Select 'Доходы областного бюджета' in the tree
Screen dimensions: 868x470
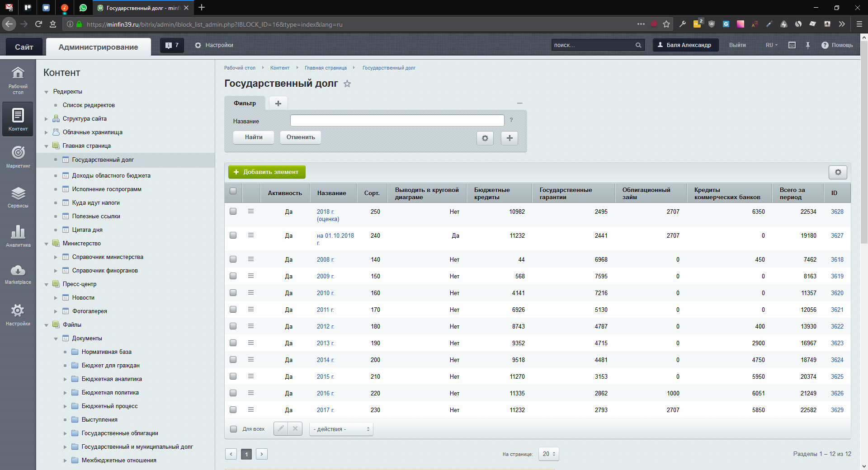111,176
